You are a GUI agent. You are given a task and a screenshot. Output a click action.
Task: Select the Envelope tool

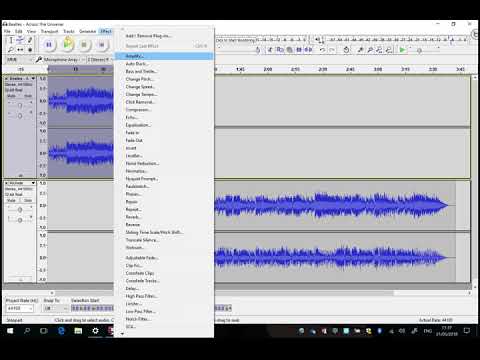point(20,40)
